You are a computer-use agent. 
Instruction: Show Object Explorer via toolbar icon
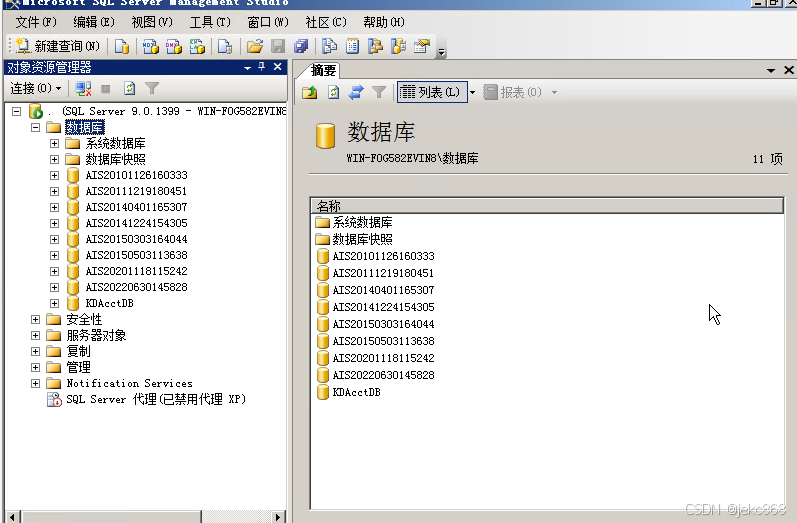coord(375,46)
